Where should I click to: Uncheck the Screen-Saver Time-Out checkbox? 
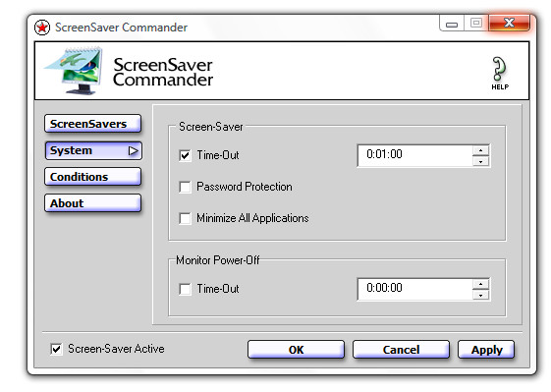click(185, 155)
